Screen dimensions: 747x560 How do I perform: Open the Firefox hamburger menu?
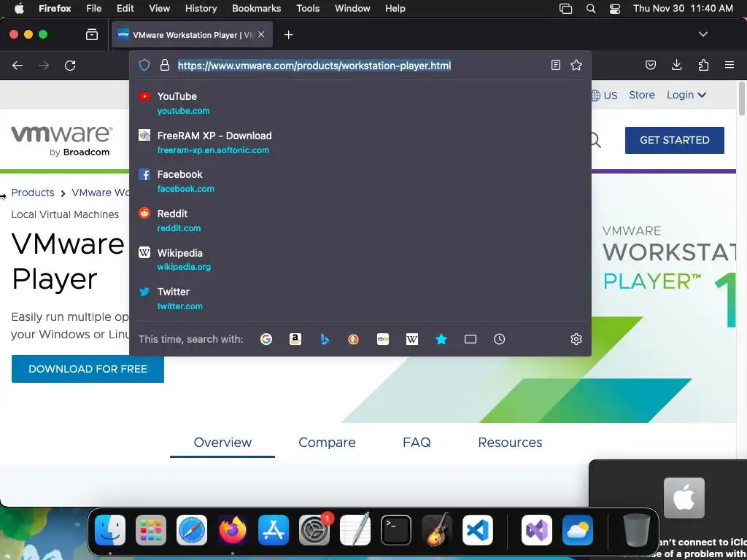[729, 65]
